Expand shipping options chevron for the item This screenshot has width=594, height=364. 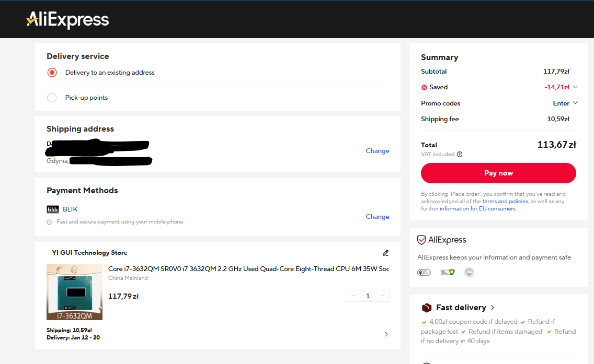386,334
